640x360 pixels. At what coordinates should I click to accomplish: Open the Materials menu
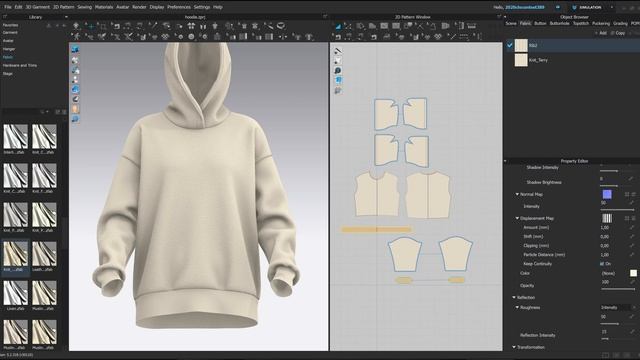[x=104, y=7]
